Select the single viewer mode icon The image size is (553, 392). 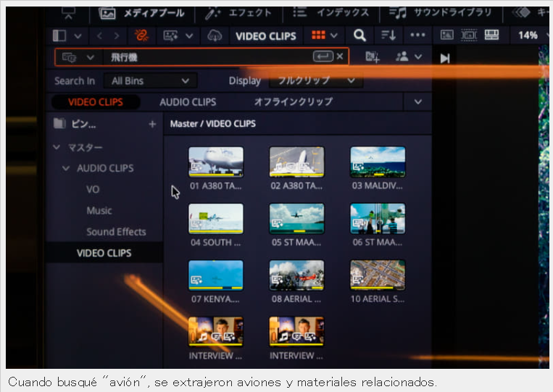coord(447,35)
